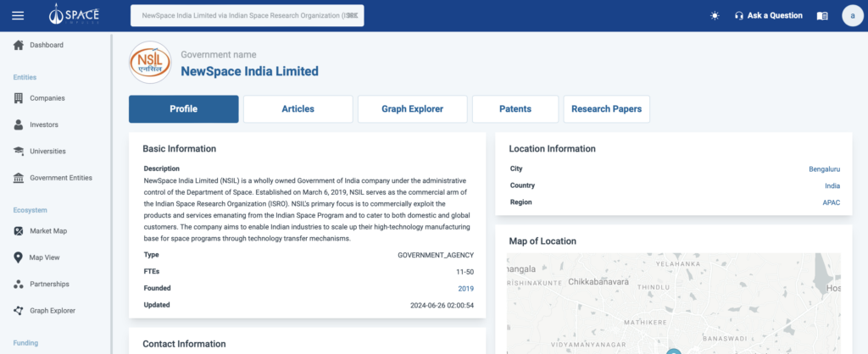
Task: Click the sidebar vertical scrollbar
Action: coord(112,194)
